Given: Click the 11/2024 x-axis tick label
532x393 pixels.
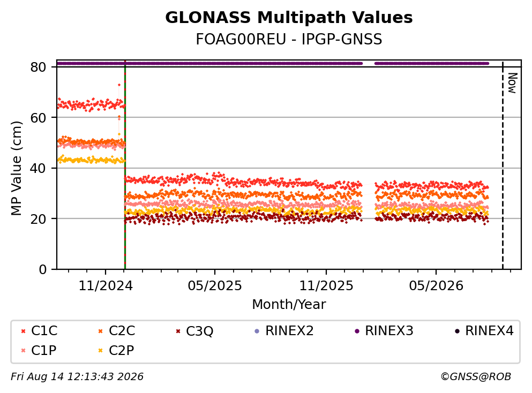Looking at the screenshot, I should (106, 286).
